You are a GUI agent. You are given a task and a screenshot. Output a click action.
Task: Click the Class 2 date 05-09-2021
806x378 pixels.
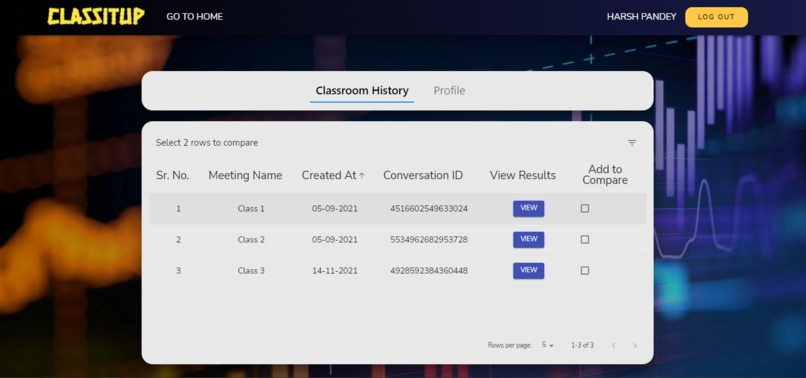(x=335, y=240)
